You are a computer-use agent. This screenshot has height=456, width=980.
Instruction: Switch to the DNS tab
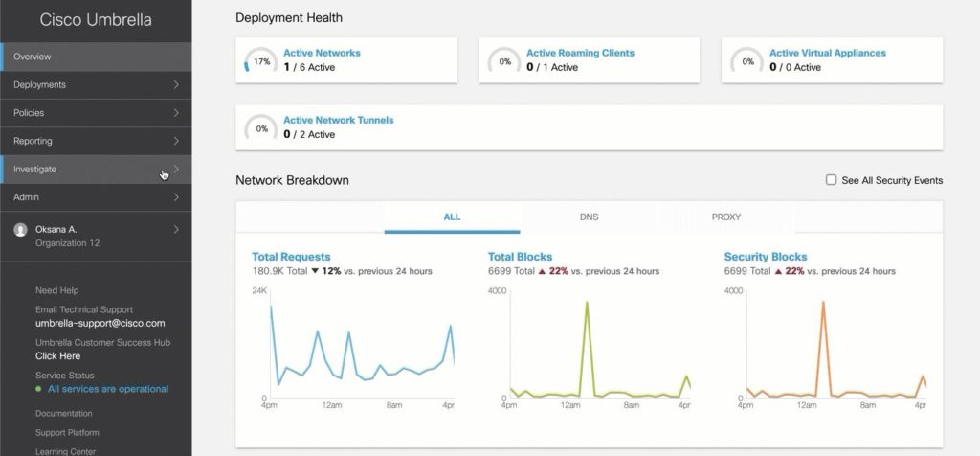[x=589, y=217]
